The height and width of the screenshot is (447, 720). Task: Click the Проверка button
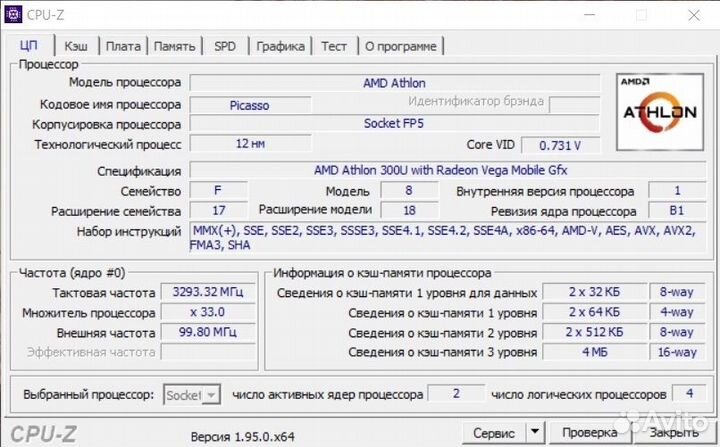tap(590, 433)
